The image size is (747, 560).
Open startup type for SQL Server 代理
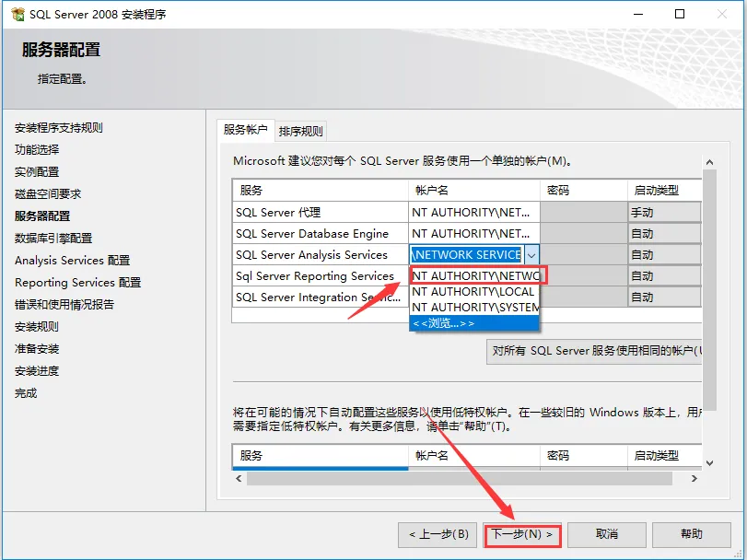point(663,212)
